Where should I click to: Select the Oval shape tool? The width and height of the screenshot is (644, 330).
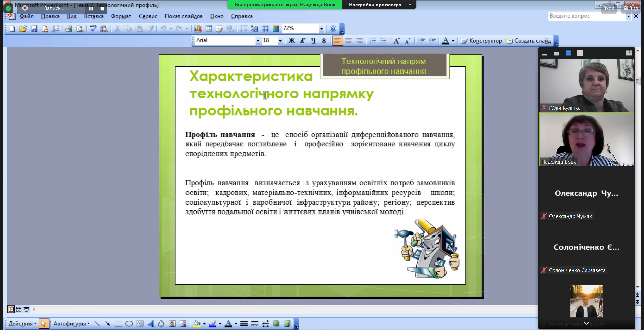129,324
